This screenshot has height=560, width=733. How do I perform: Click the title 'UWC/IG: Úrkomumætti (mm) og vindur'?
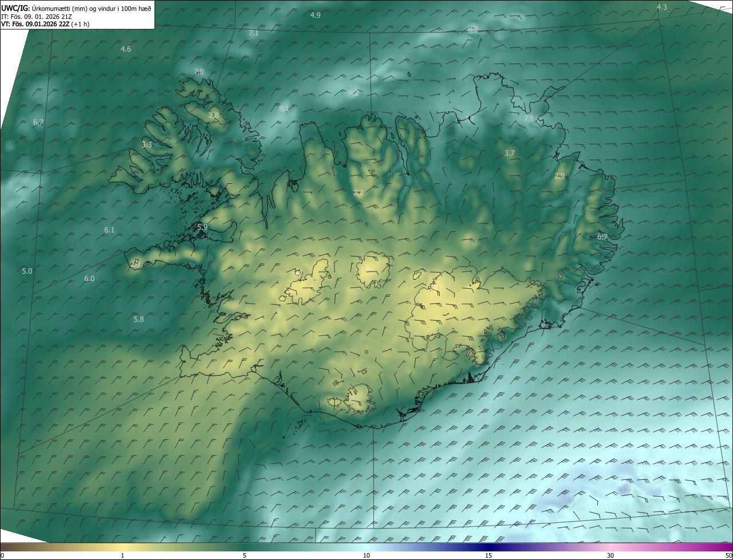(76, 8)
